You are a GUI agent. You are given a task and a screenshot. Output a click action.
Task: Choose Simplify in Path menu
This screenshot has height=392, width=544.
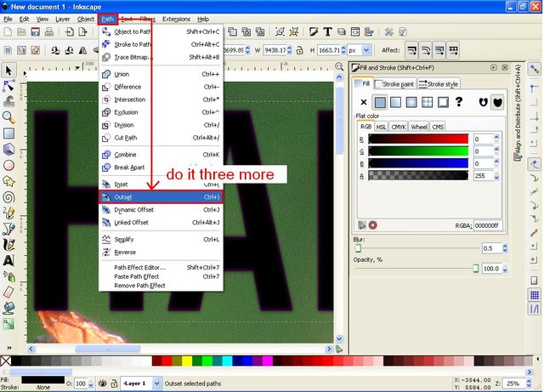point(161,239)
